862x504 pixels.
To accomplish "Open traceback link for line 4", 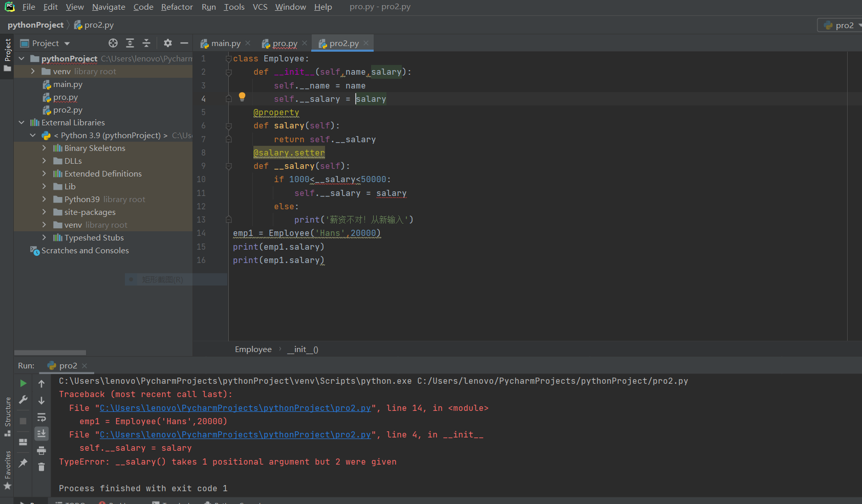I will pyautogui.click(x=235, y=434).
